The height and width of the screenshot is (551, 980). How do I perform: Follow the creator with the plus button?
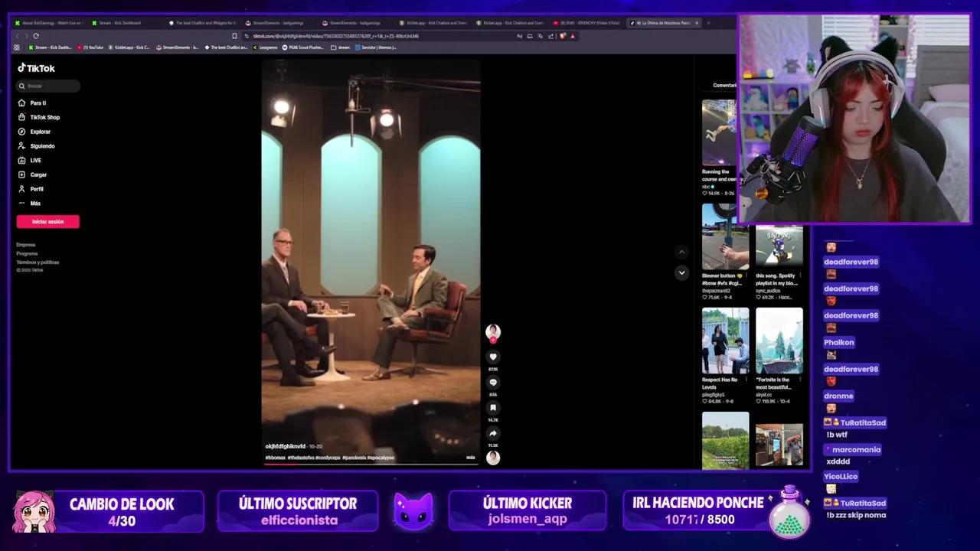coord(492,340)
